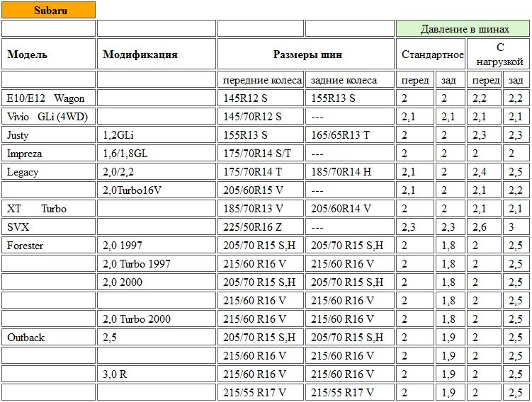This screenshot has width=532, height=402.
Task: Select the '175/70R14 S/T' tire size cell
Action: point(261,154)
